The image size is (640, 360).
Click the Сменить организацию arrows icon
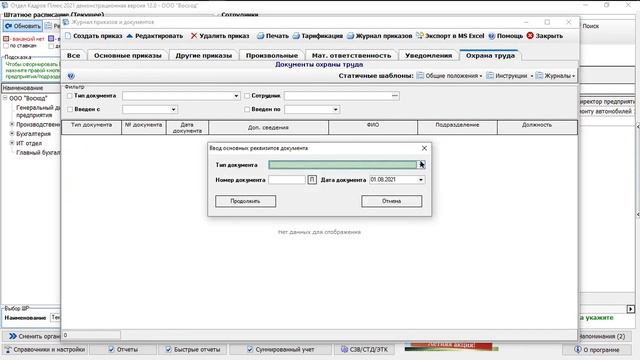pos(13,336)
